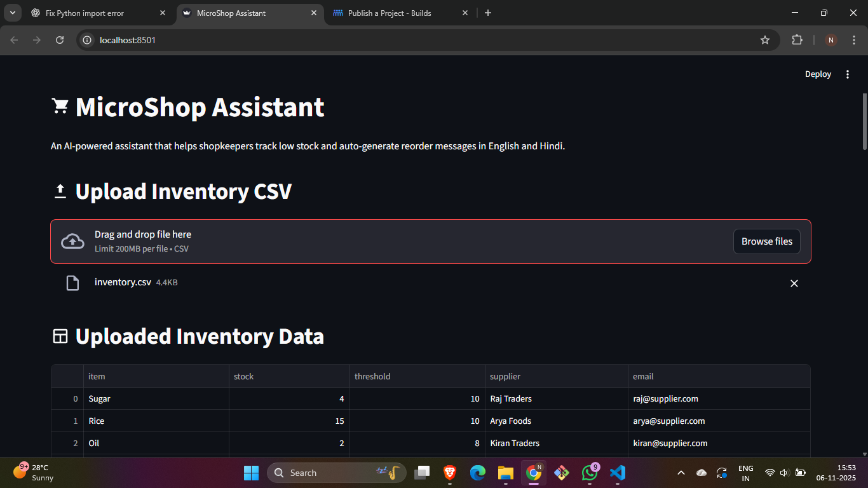Screen dimensions: 868x488
Task: Launch Visual Studio Code from the taskbar
Action: tap(617, 473)
